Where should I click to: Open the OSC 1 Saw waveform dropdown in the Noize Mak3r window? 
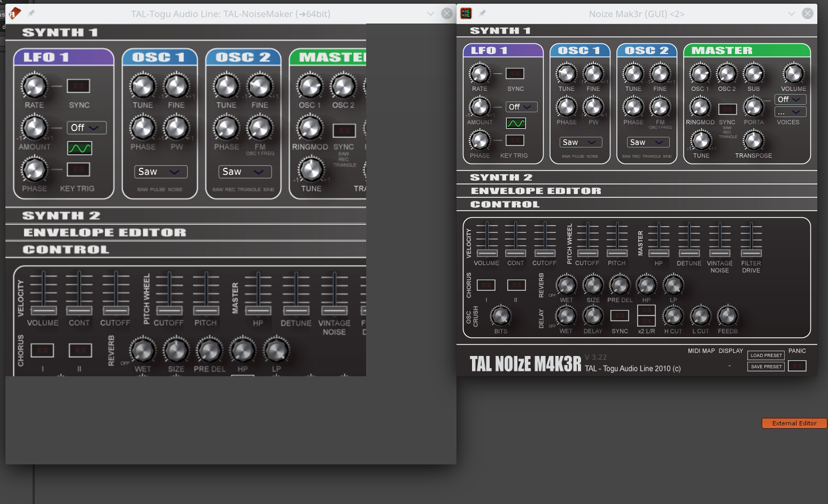tap(581, 142)
